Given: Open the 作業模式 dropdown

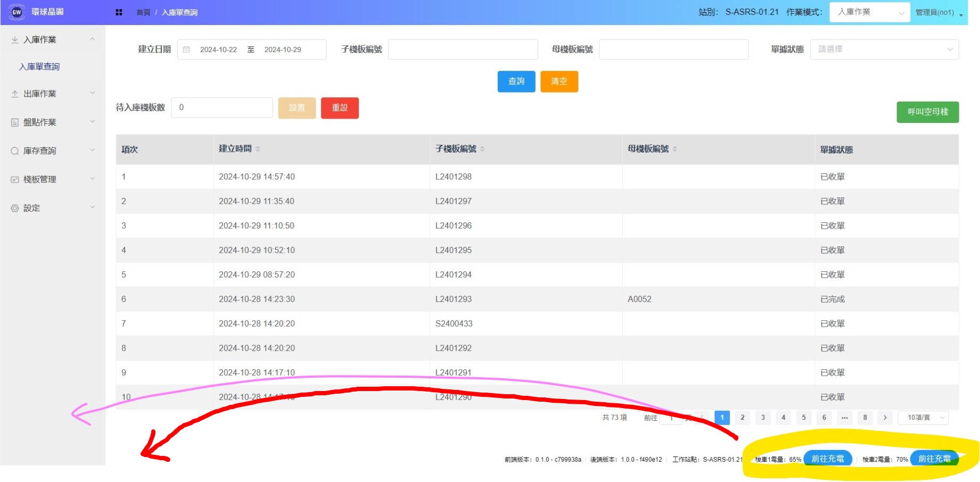Looking at the screenshot, I should coord(869,12).
